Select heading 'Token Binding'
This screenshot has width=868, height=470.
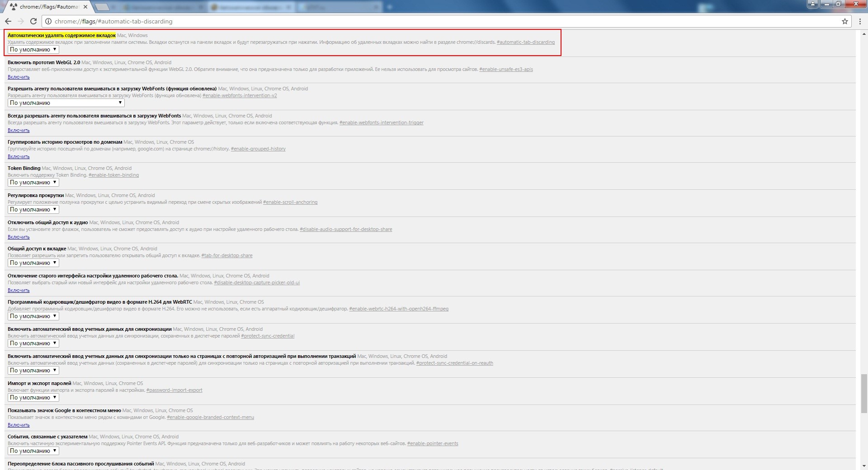pyautogui.click(x=24, y=168)
